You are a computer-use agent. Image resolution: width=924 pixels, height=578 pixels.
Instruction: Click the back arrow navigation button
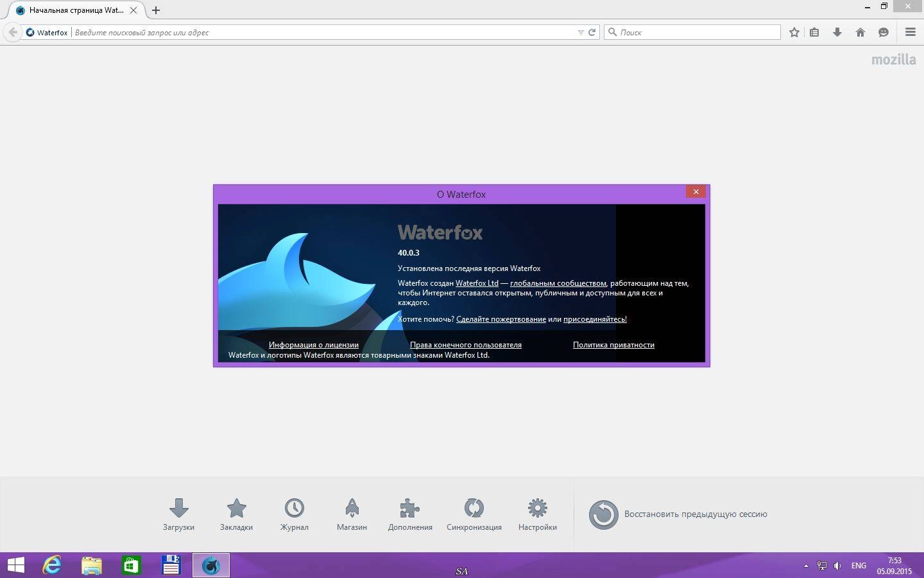click(x=13, y=32)
